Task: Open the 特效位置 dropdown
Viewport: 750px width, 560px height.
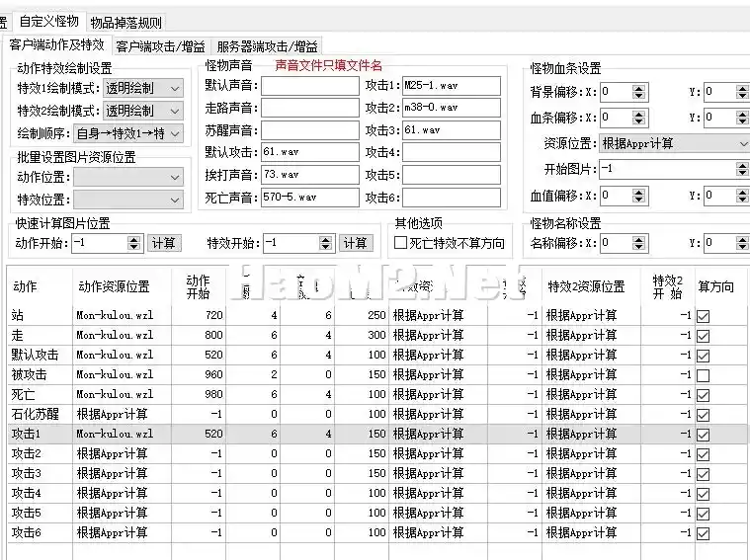Action: coord(128,200)
